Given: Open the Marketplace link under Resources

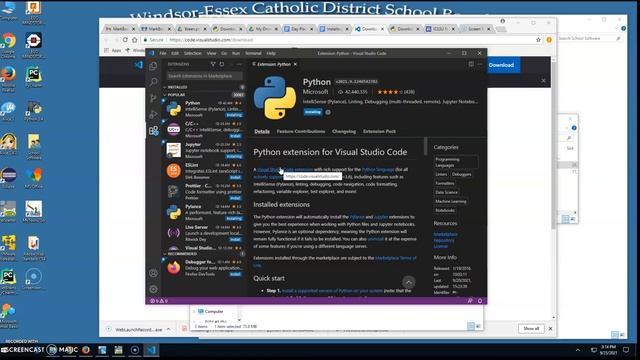Looking at the screenshot, I should tap(445, 234).
